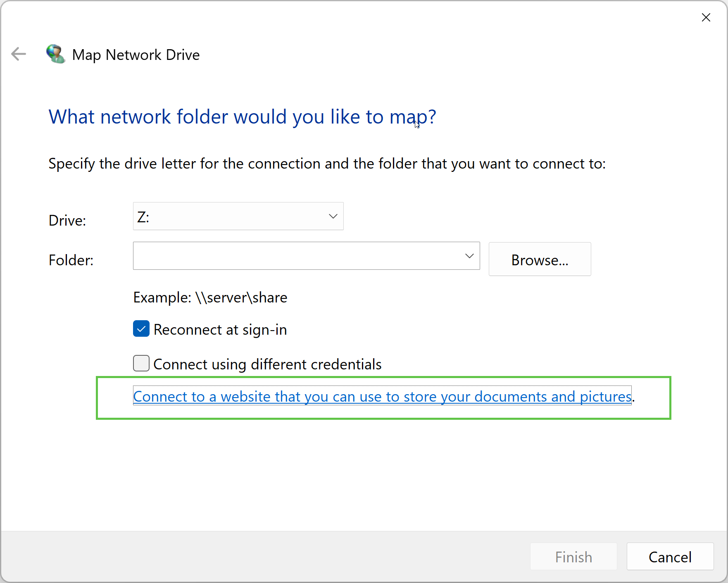728x583 pixels.
Task: Open the Drive letter dropdown showing Z:
Action: pos(238,216)
